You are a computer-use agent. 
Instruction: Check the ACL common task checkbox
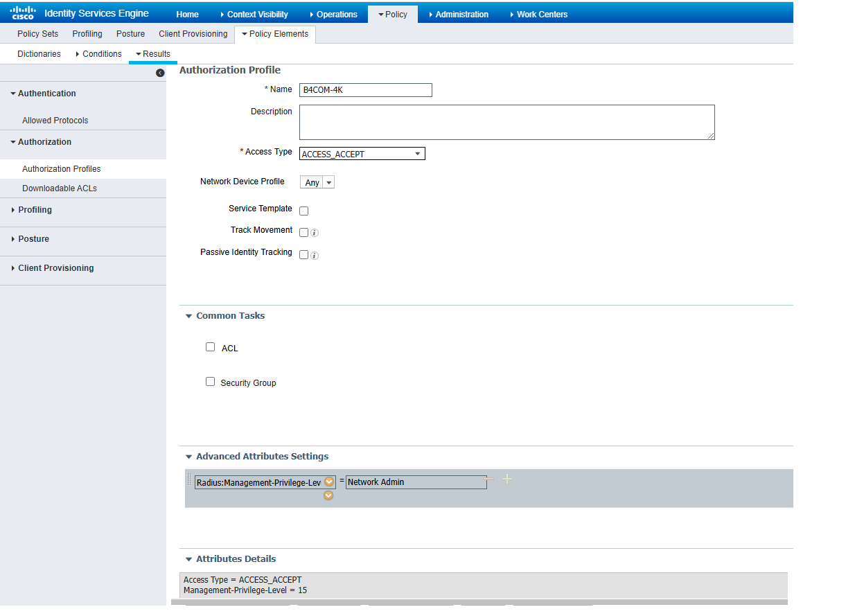click(x=211, y=347)
